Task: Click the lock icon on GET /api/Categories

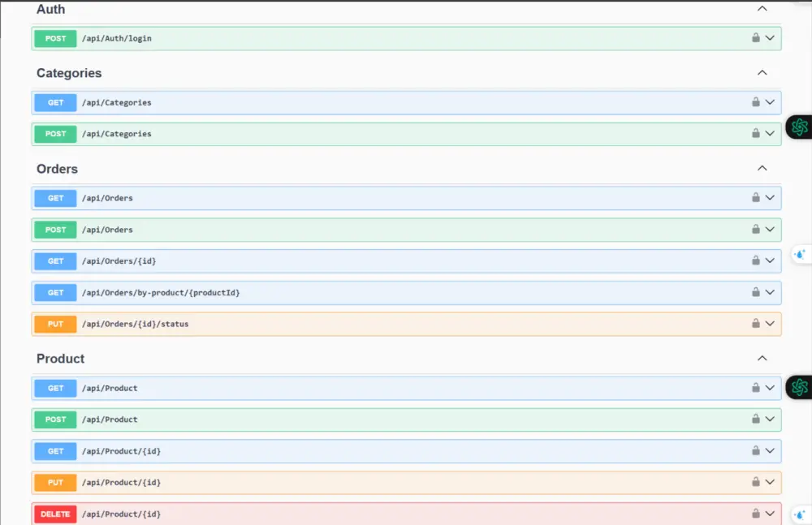Action: coord(757,102)
